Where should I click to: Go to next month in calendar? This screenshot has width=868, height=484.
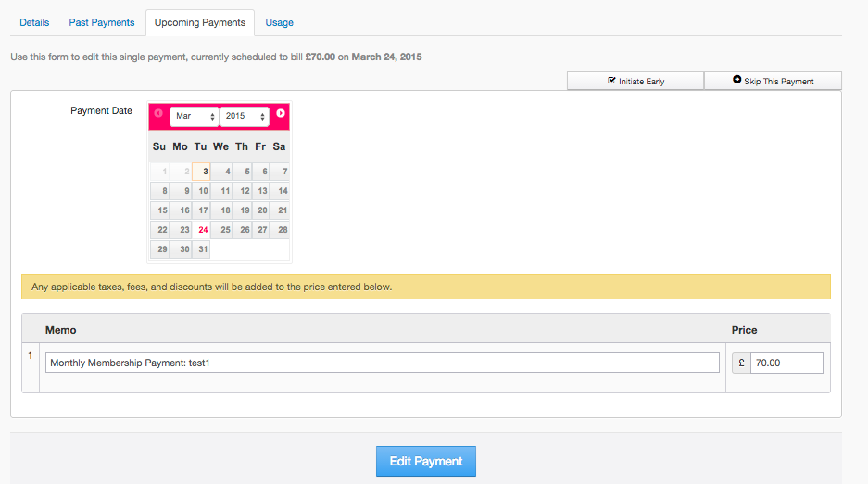point(281,113)
